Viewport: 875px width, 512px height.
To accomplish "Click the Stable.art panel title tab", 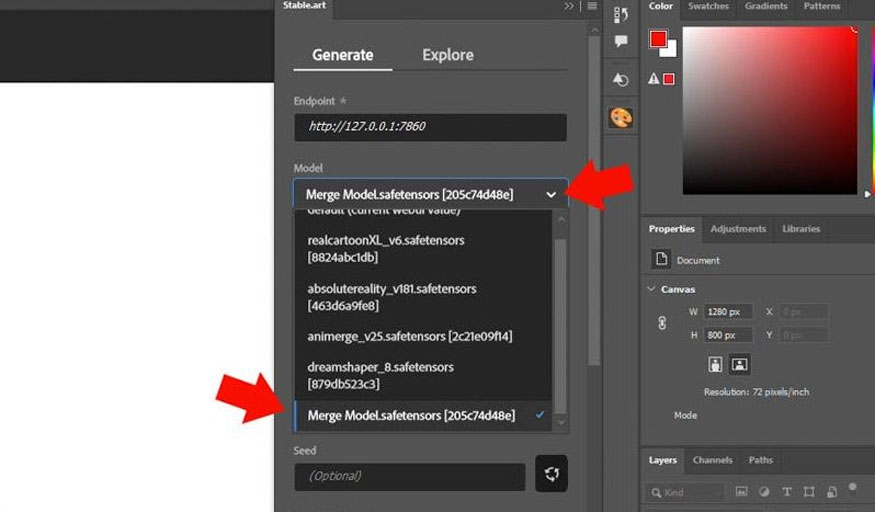I will (x=304, y=6).
